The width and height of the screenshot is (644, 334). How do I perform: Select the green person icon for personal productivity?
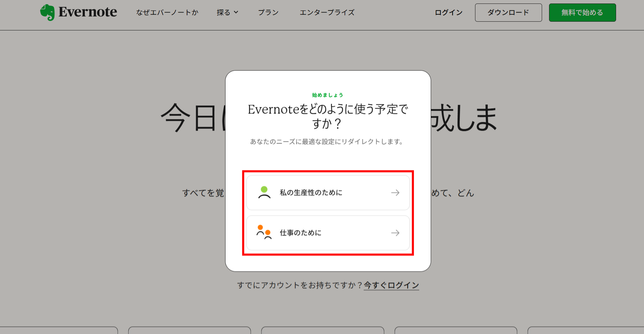[x=265, y=193]
